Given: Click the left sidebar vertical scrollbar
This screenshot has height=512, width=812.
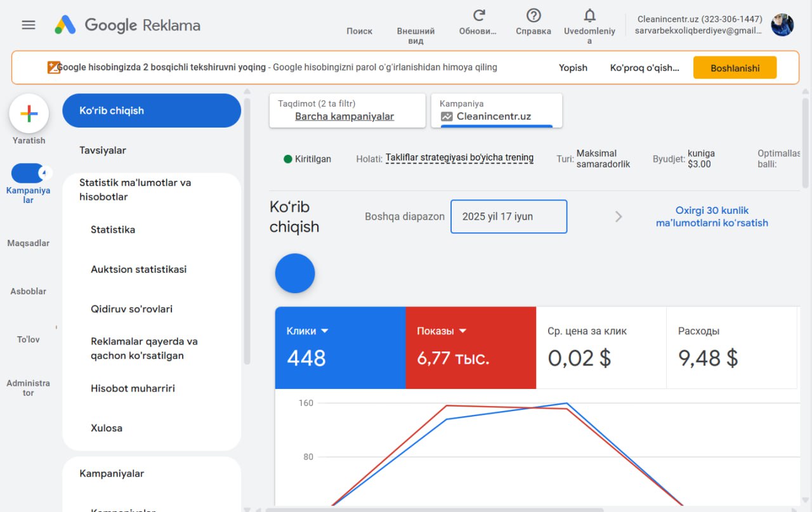Looking at the screenshot, I should (x=247, y=231).
